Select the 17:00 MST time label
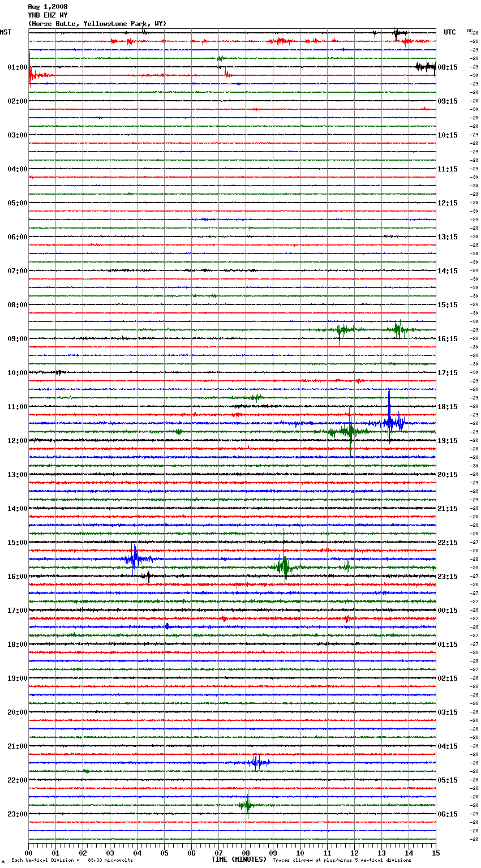Image resolution: width=481 pixels, height=868 pixels. 18,611
